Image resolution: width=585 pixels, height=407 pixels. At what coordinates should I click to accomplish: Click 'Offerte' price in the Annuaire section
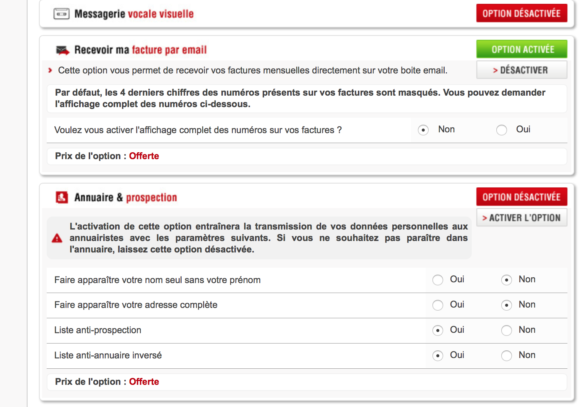144,382
